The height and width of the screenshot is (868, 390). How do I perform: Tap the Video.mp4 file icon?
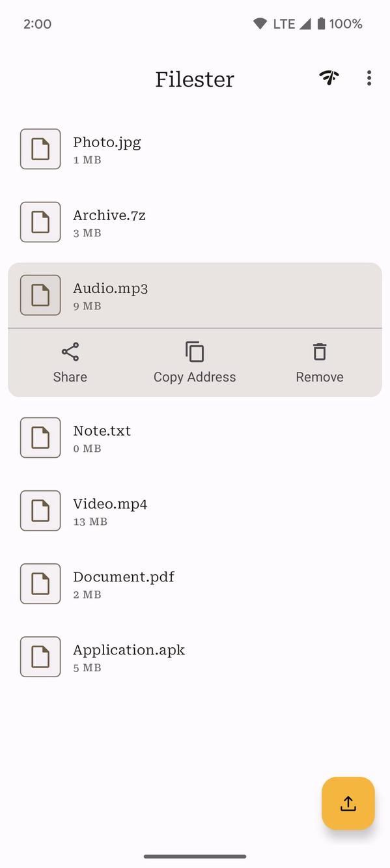pyautogui.click(x=40, y=511)
